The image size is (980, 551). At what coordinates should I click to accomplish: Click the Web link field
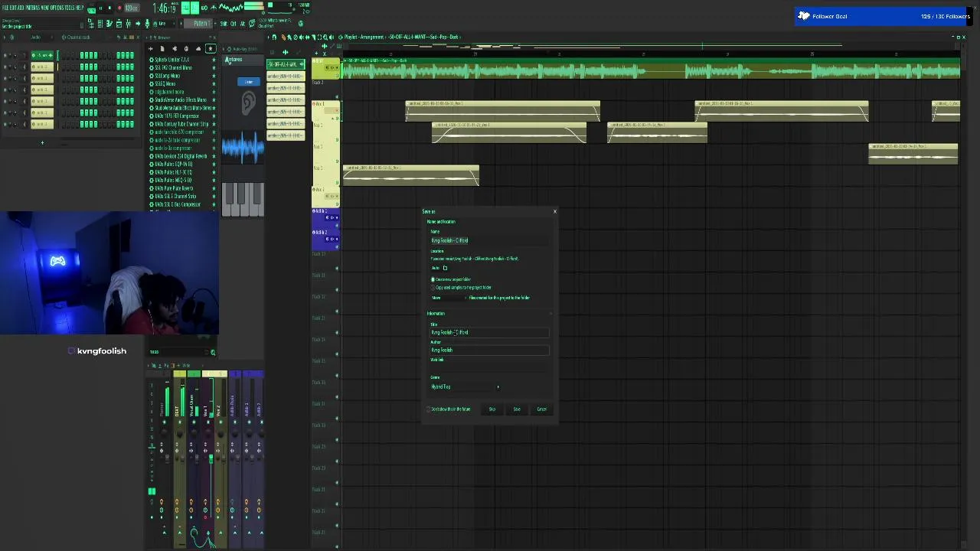(x=489, y=367)
